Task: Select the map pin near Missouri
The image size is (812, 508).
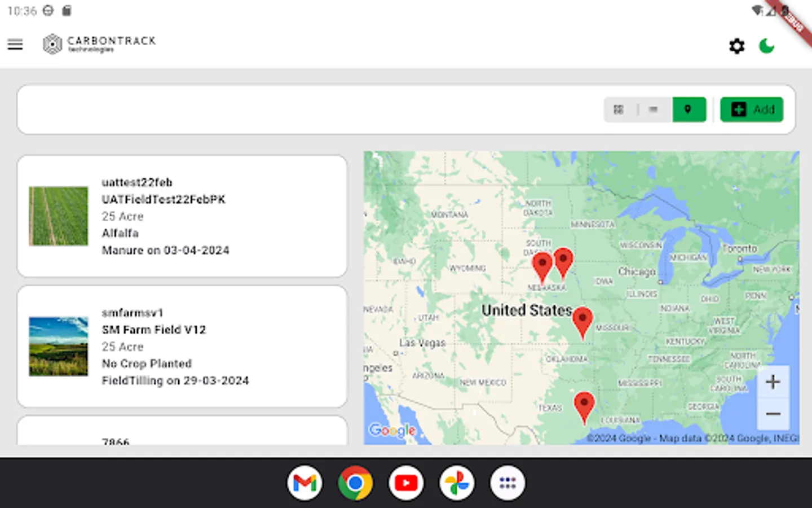Action: tap(582, 322)
